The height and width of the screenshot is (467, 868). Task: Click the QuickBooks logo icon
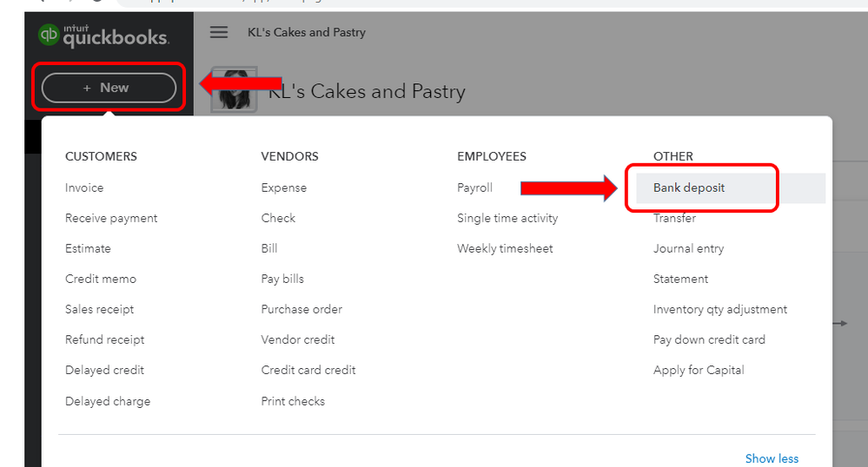(50, 35)
